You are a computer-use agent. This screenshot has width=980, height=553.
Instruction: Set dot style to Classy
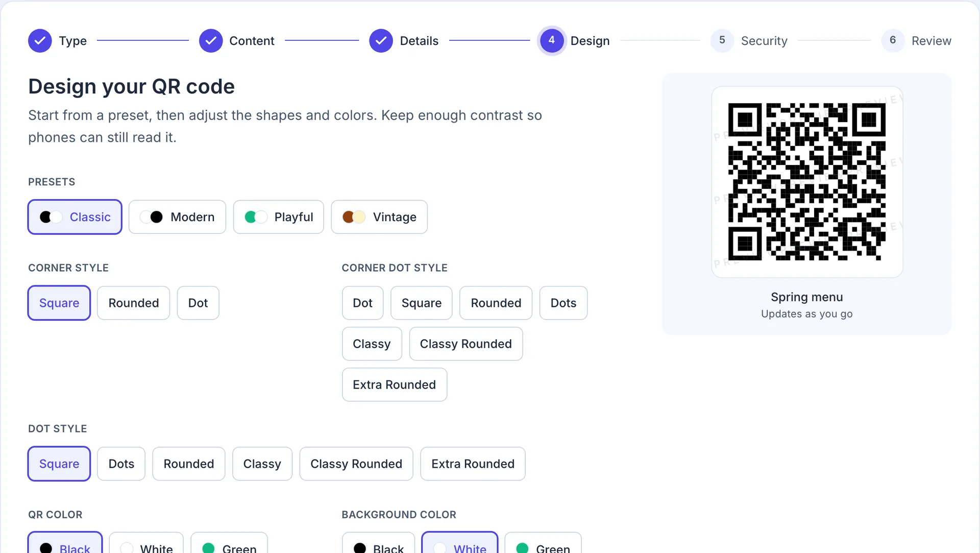262,464
